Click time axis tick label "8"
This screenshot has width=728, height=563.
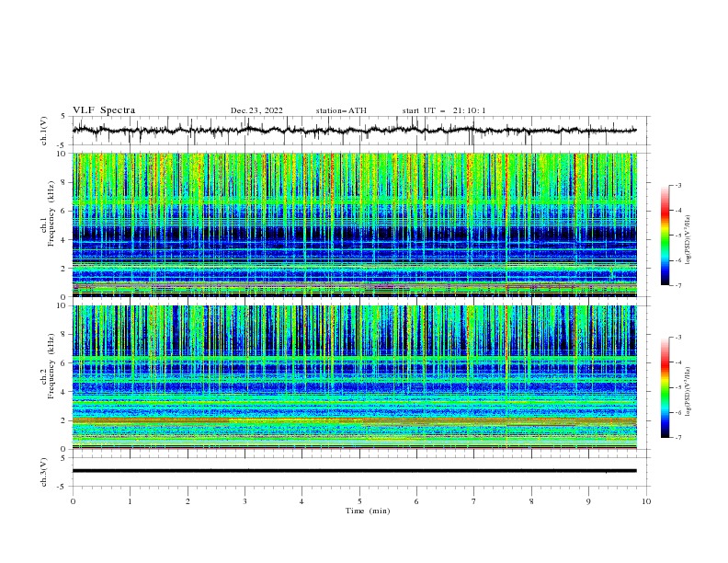tap(531, 501)
